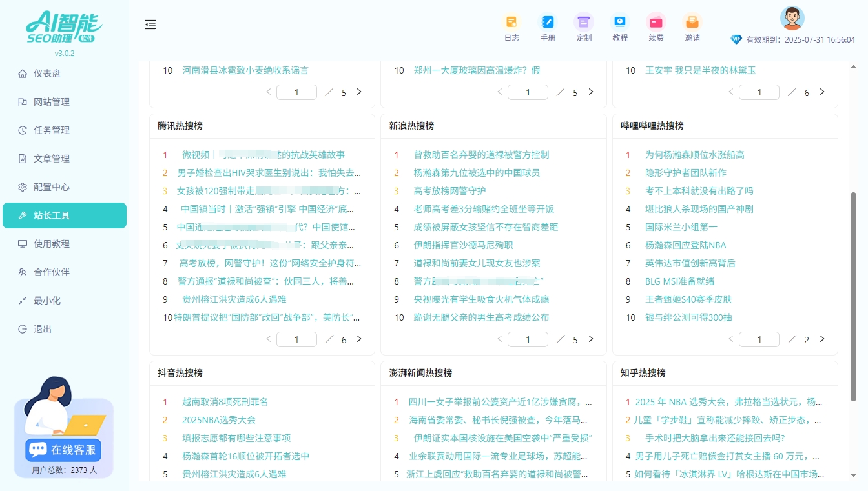Click page number input in 新浪热搜榜

[528, 339]
